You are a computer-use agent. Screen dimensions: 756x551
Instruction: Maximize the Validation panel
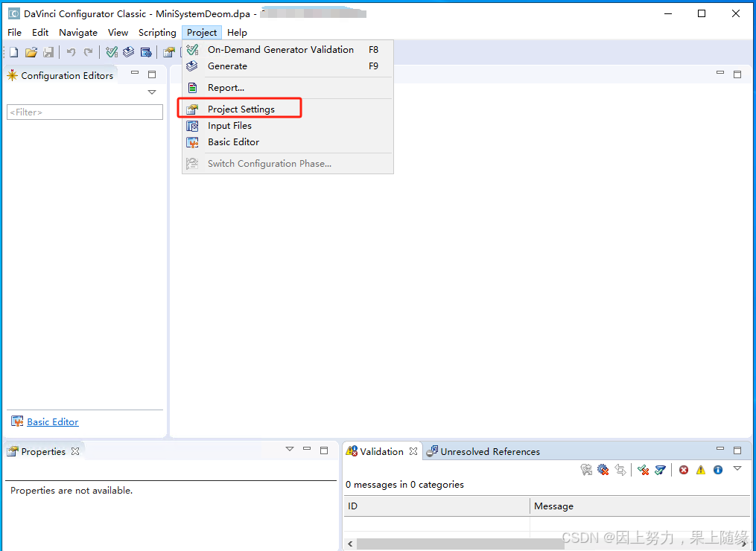coord(737,450)
